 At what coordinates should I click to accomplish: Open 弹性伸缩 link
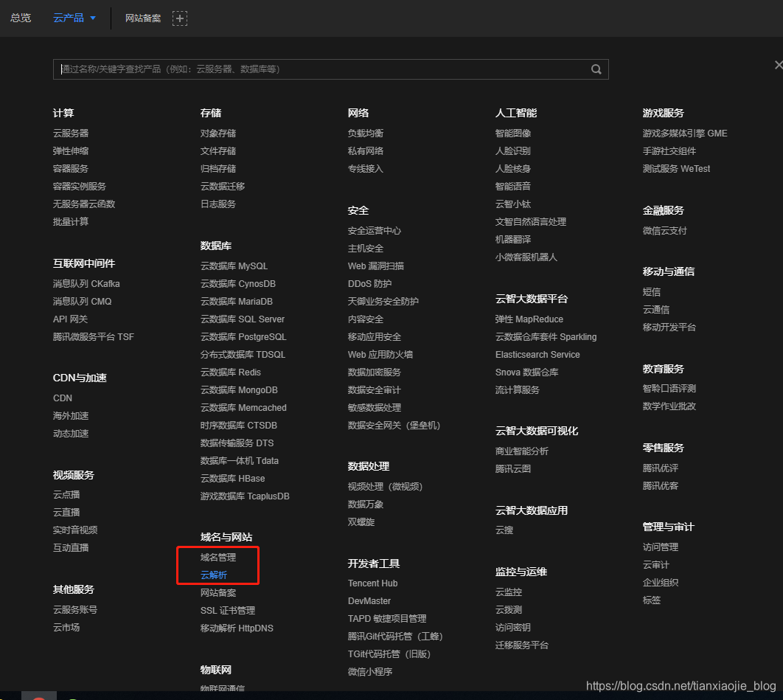tap(71, 151)
